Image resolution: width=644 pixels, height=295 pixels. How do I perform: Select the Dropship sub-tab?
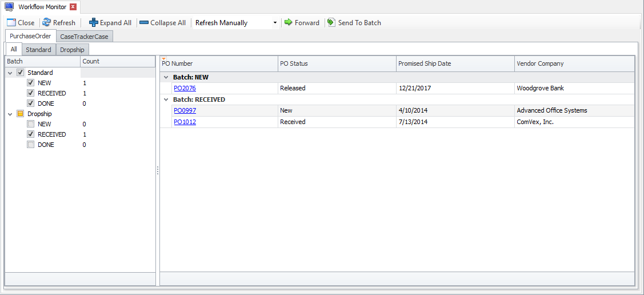(72, 50)
